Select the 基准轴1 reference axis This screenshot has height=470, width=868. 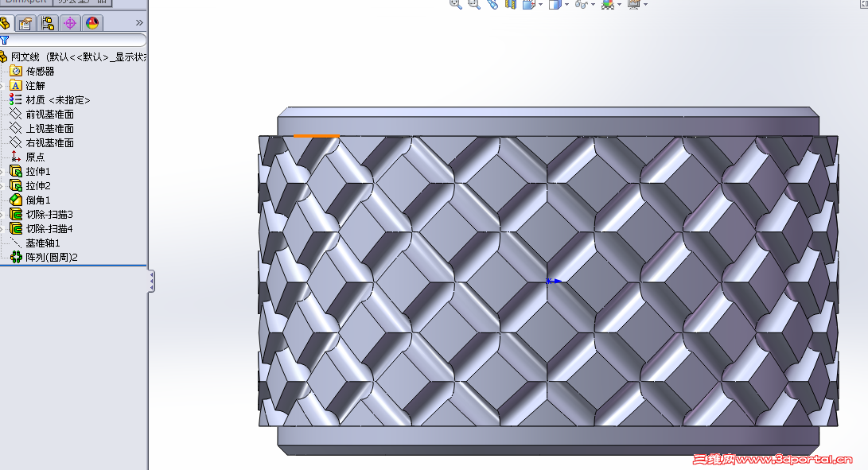[43, 243]
